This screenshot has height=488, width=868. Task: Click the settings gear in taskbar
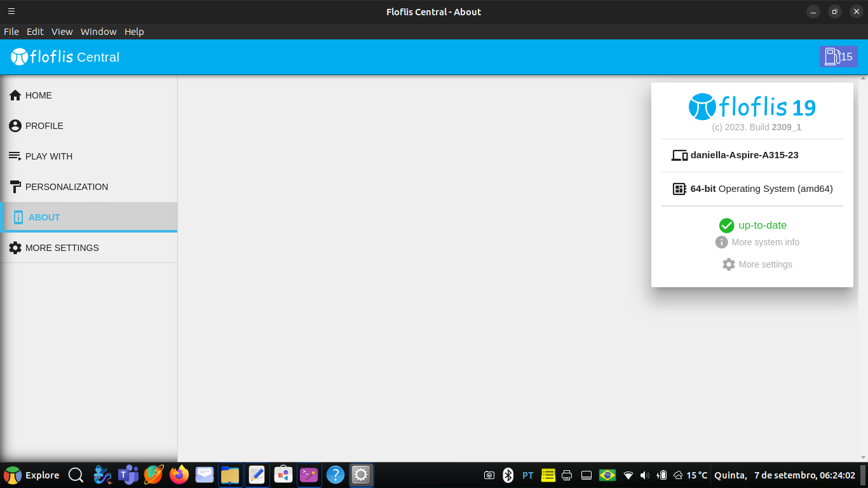[361, 475]
